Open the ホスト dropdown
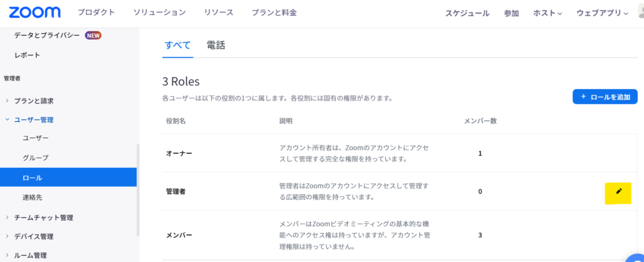The width and height of the screenshot is (644, 262). [547, 13]
